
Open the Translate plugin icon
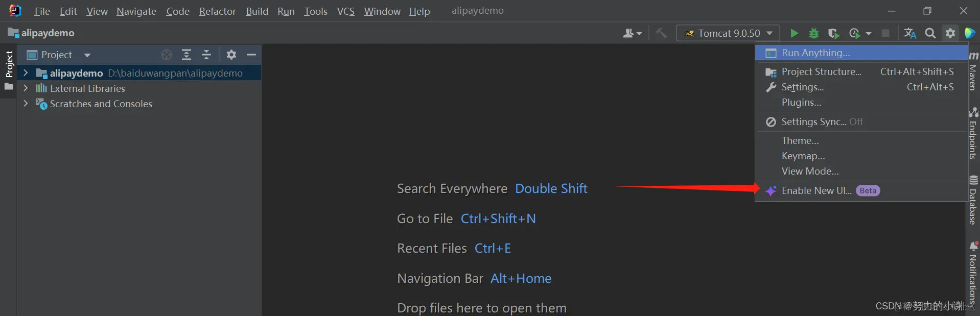[910, 33]
